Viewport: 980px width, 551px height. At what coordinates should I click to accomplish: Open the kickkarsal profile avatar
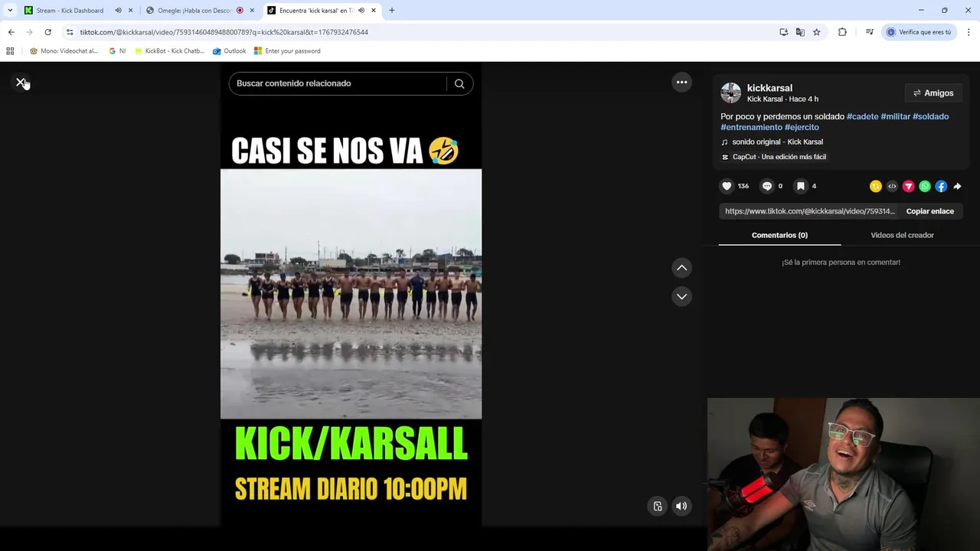point(731,93)
